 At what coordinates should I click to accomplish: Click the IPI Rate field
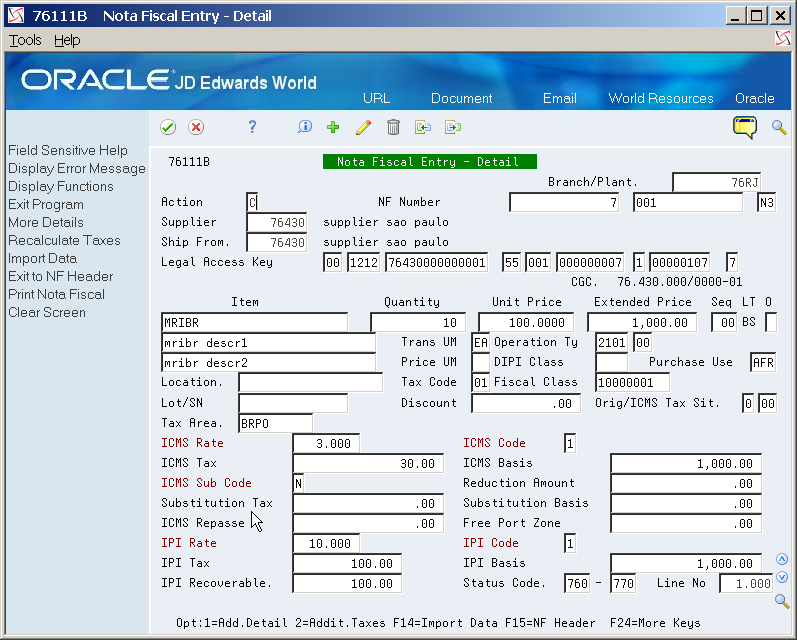coord(326,543)
